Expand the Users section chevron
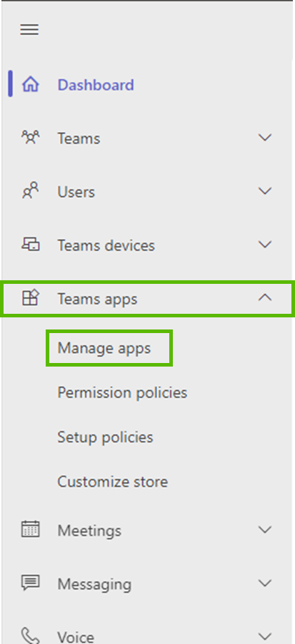Viewport: 295px width, 644px height. pyautogui.click(x=265, y=191)
